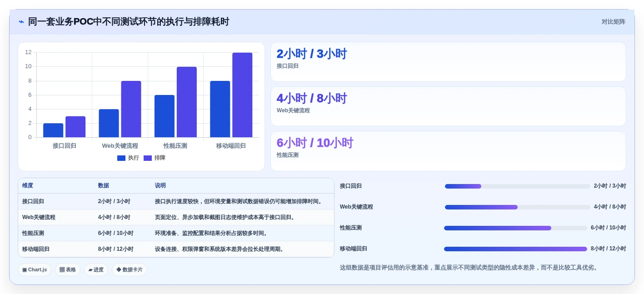The image size is (644, 294).
Task: Click description starting 环境准备、监控配置
Action: click(212, 234)
